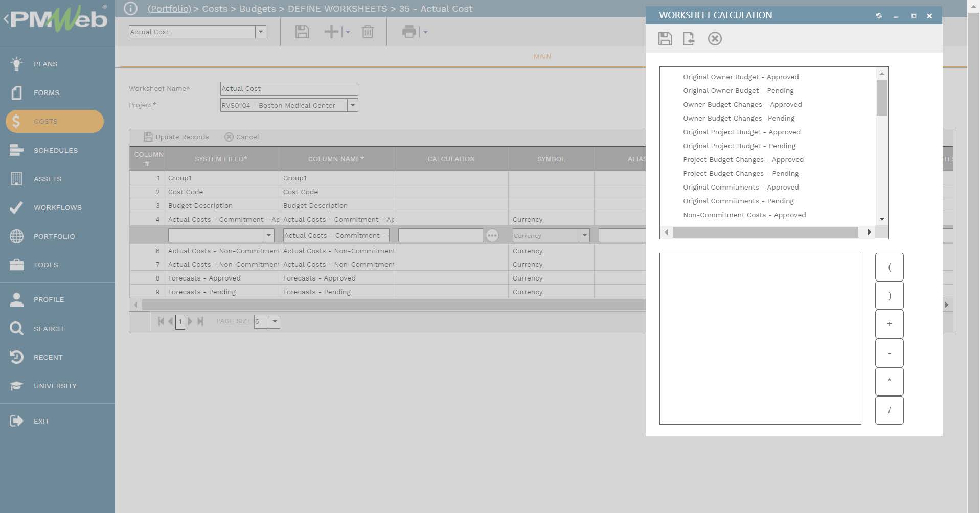The height and width of the screenshot is (513, 980).
Task: Insert open parenthesis operator
Action: [889, 267]
